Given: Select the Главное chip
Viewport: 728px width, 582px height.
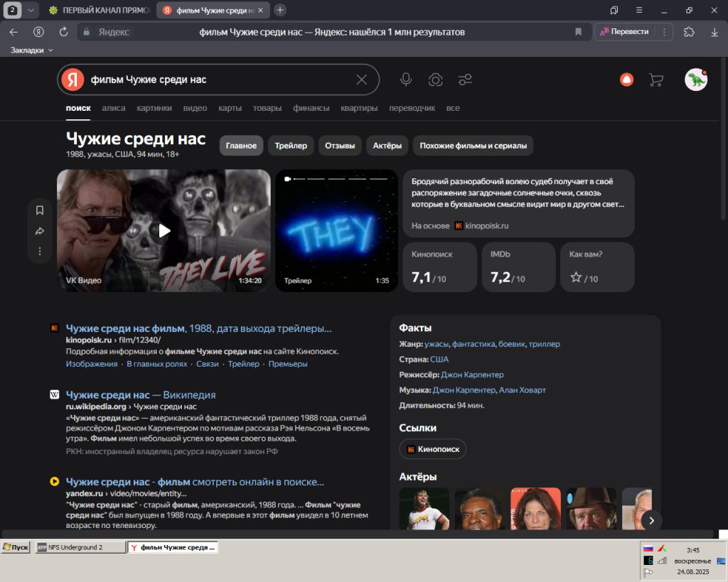Looking at the screenshot, I should (241, 146).
